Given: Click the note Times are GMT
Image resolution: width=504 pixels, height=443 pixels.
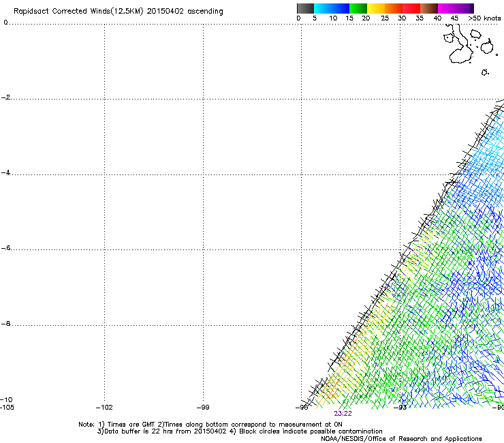Looking at the screenshot, I should (x=127, y=425).
